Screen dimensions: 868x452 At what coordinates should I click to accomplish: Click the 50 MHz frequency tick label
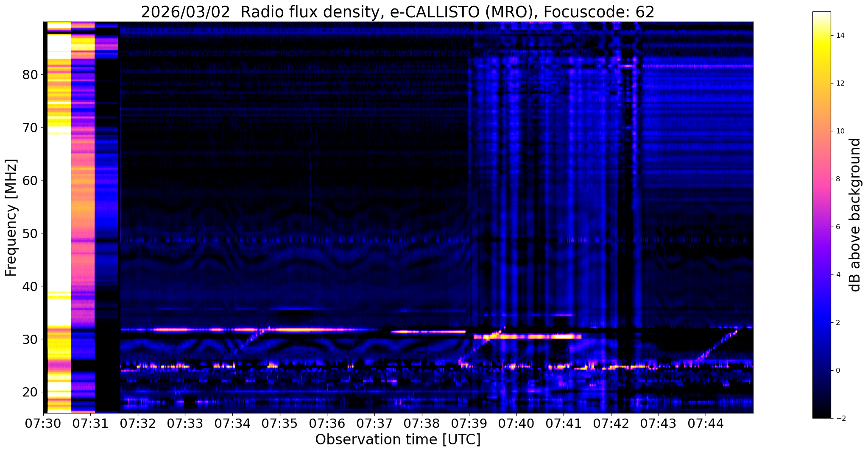30,233
